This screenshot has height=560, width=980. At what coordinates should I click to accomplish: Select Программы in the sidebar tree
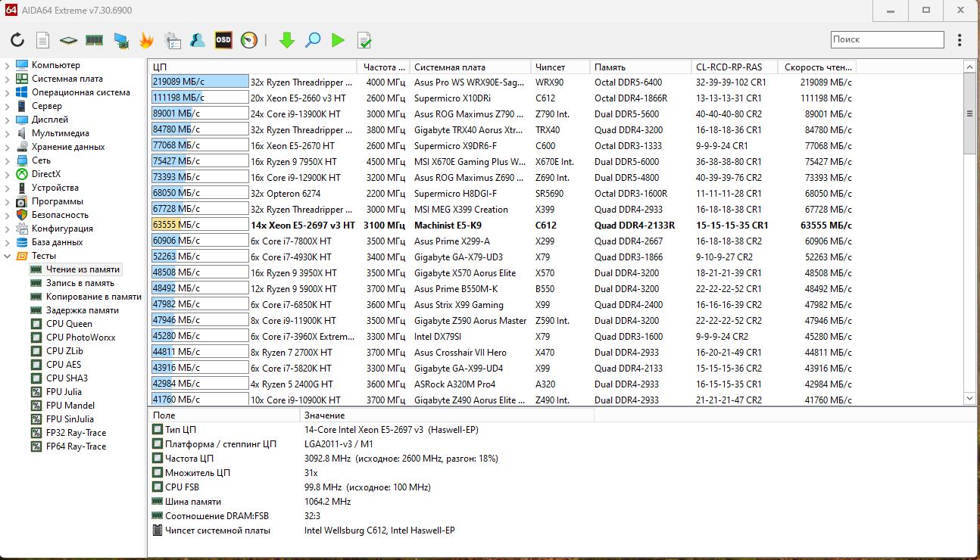point(58,201)
